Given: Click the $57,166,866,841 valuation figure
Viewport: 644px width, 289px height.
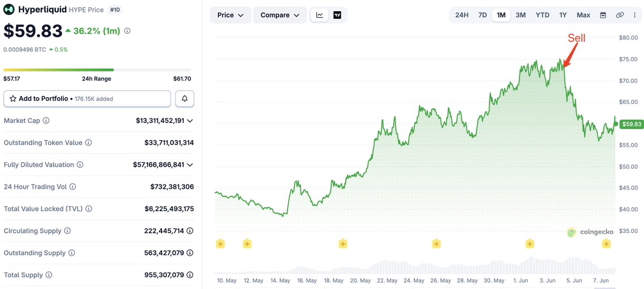Looking at the screenshot, I should pyautogui.click(x=158, y=165).
